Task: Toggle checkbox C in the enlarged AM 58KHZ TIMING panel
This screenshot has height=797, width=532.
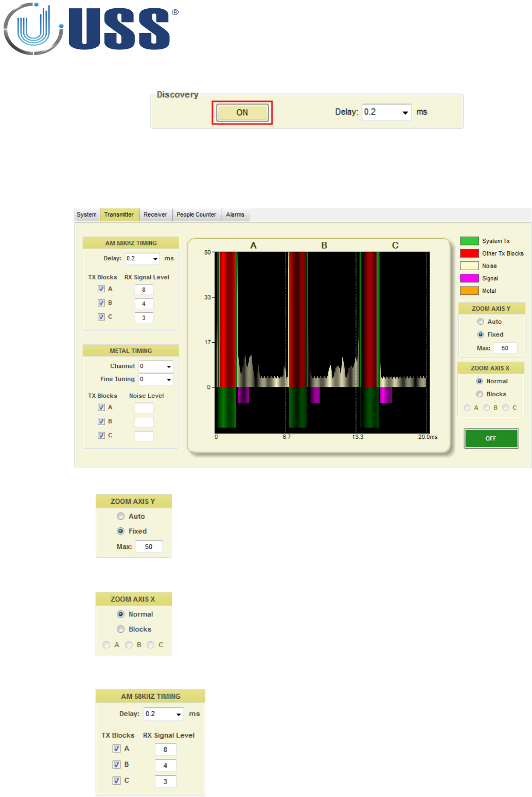Action: pyautogui.click(x=117, y=781)
